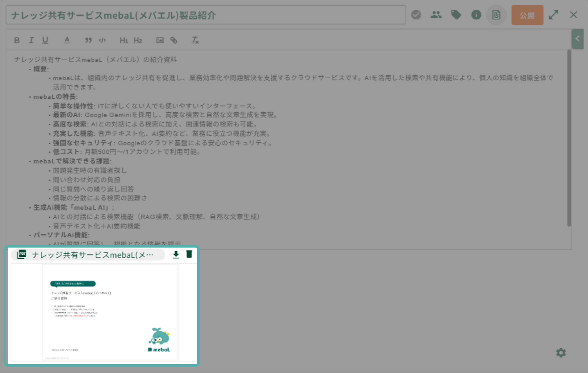Delete the attached PDF file
588x373 pixels.
pyautogui.click(x=189, y=254)
